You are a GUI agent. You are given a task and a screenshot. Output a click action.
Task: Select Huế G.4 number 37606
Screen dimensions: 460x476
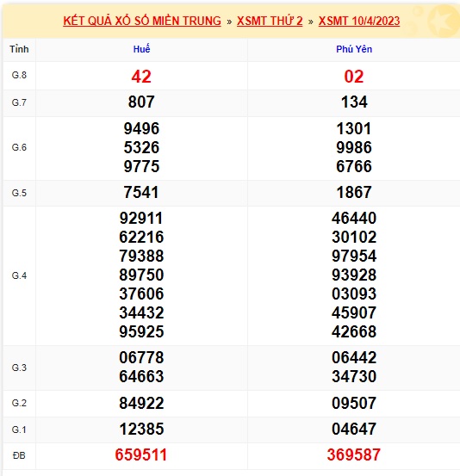(141, 294)
